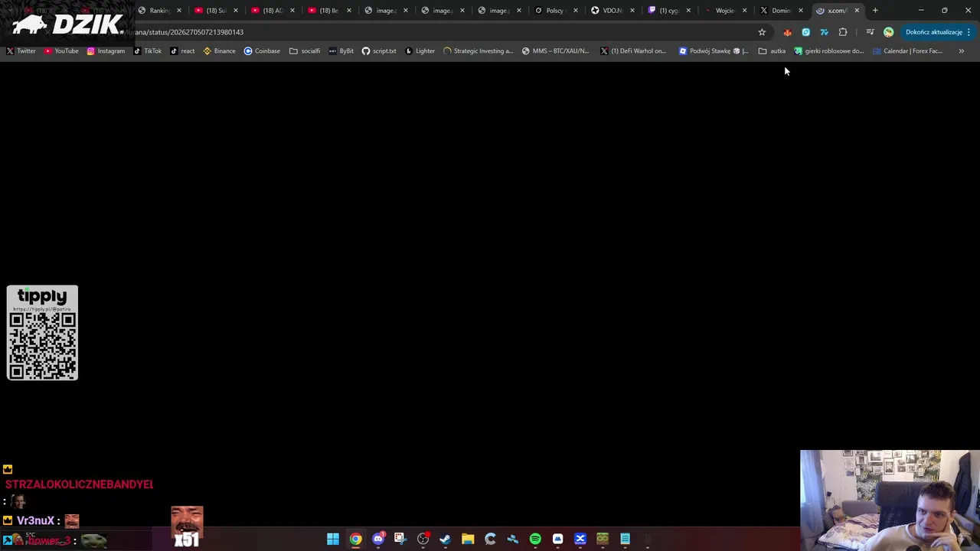Image resolution: width=980 pixels, height=551 pixels.
Task: Open the script.txt bookmark
Action: point(379,51)
